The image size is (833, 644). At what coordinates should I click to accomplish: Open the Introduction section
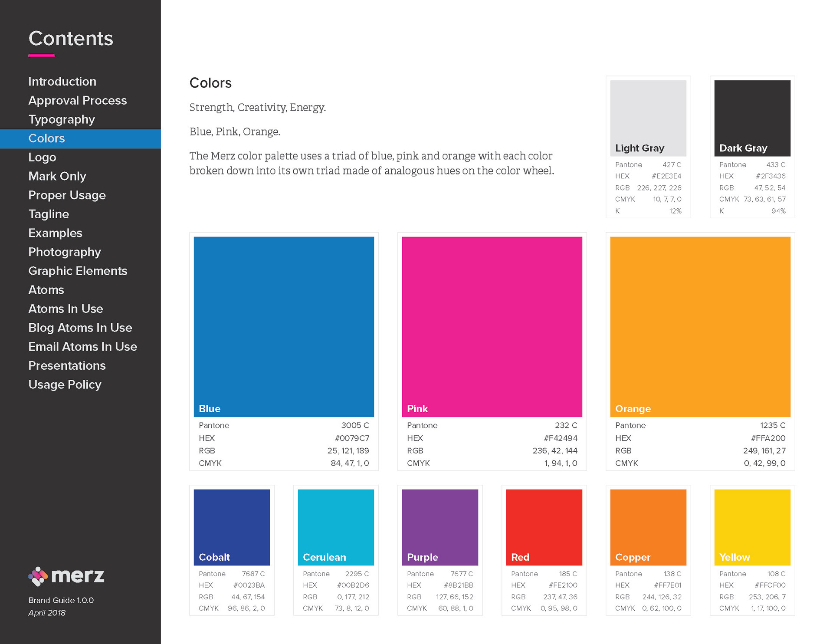pyautogui.click(x=62, y=82)
